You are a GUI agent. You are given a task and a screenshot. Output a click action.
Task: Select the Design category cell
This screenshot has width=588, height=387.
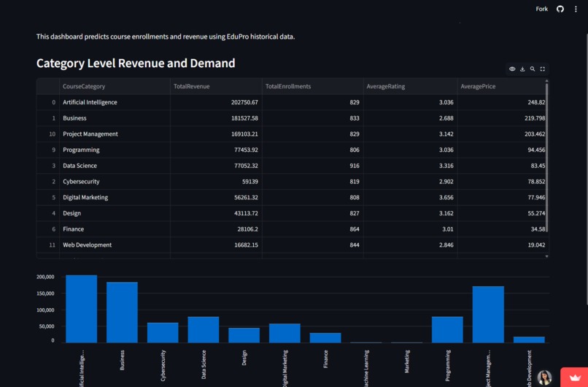click(115, 213)
